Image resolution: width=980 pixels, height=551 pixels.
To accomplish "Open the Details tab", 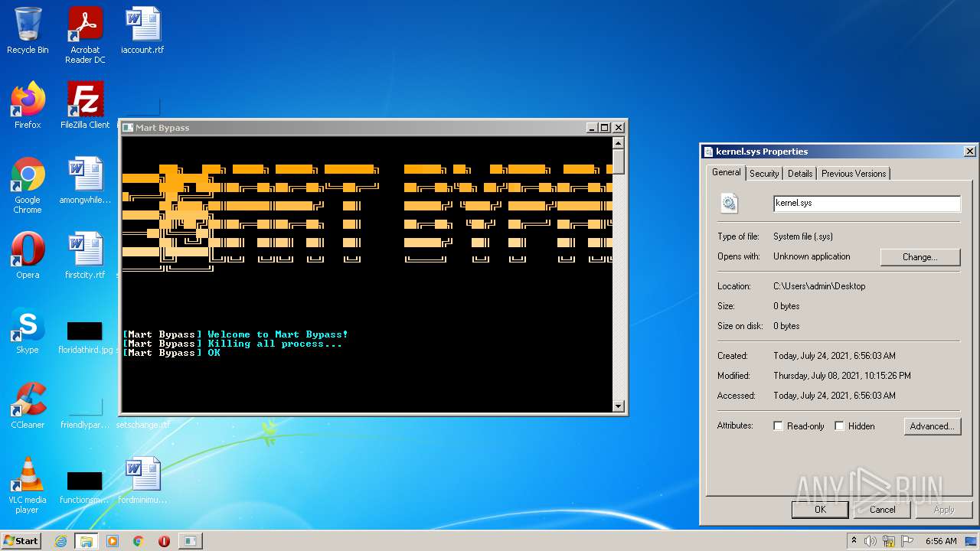I will [x=800, y=174].
